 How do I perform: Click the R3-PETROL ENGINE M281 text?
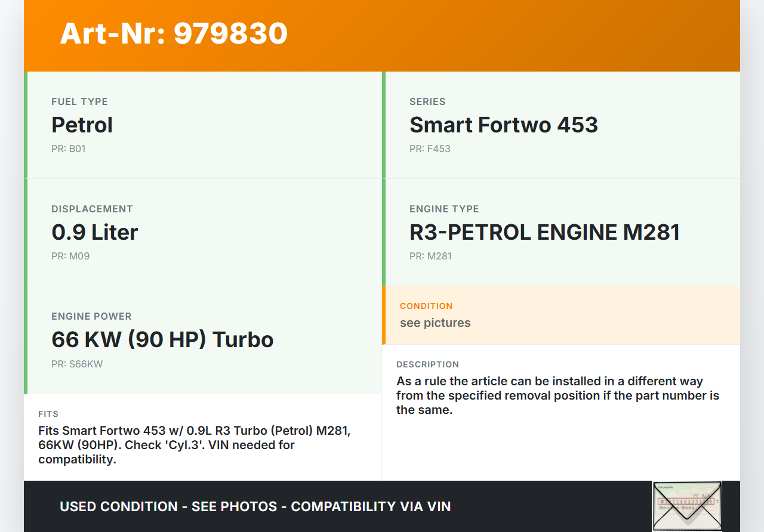544,232
